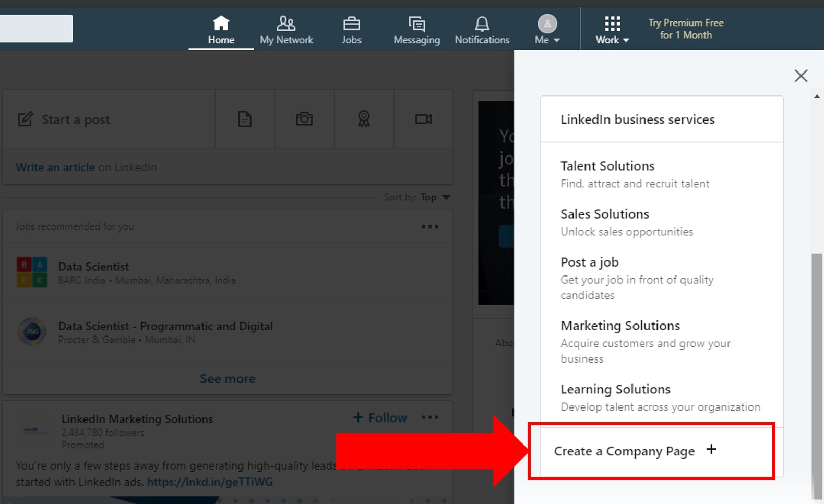The image size is (824, 504).
Task: View Notifications
Action: [x=482, y=29]
